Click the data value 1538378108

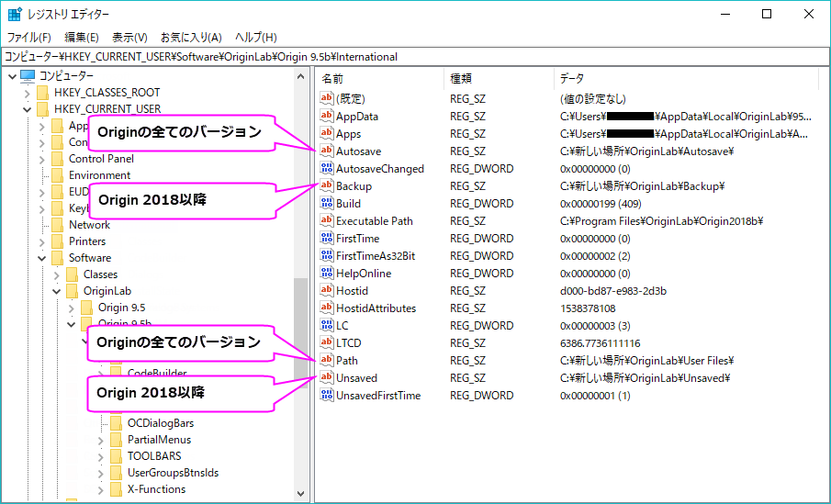click(x=588, y=308)
